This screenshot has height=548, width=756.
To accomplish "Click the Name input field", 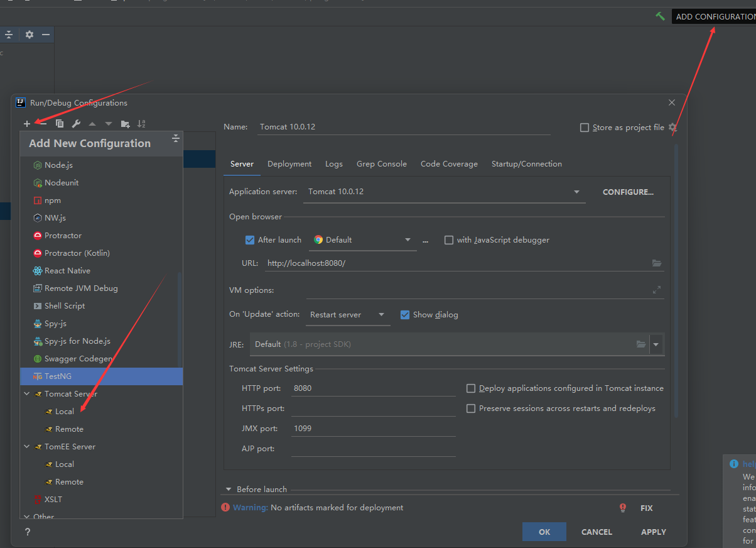I will pyautogui.click(x=404, y=127).
